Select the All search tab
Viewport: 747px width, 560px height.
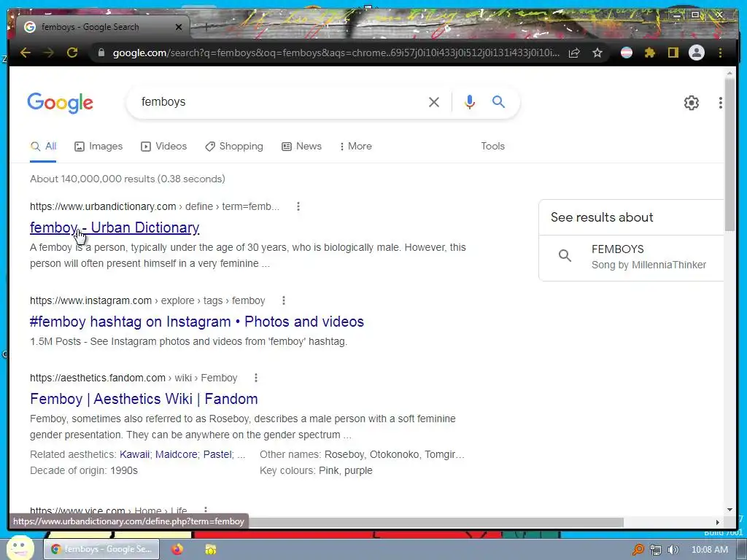(x=43, y=146)
